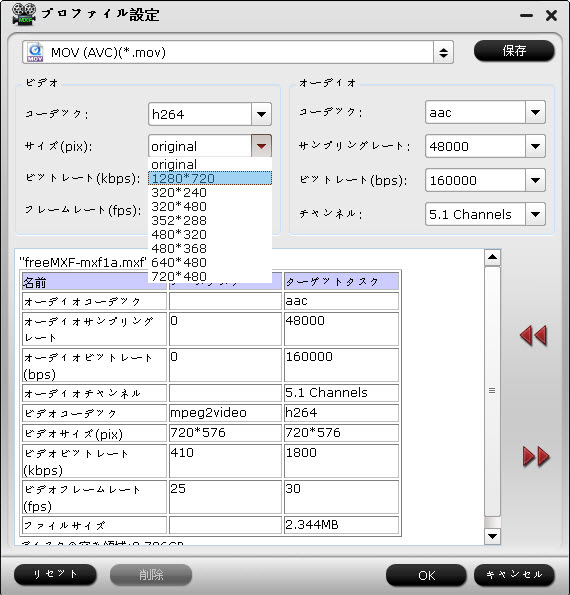Choose original in the size list
Image resolution: width=570 pixels, height=595 pixels.
coord(210,164)
